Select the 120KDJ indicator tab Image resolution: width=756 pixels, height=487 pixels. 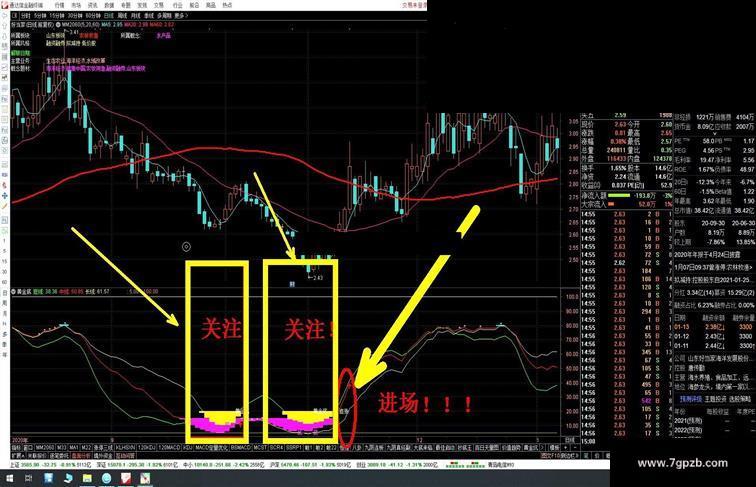[x=147, y=447]
